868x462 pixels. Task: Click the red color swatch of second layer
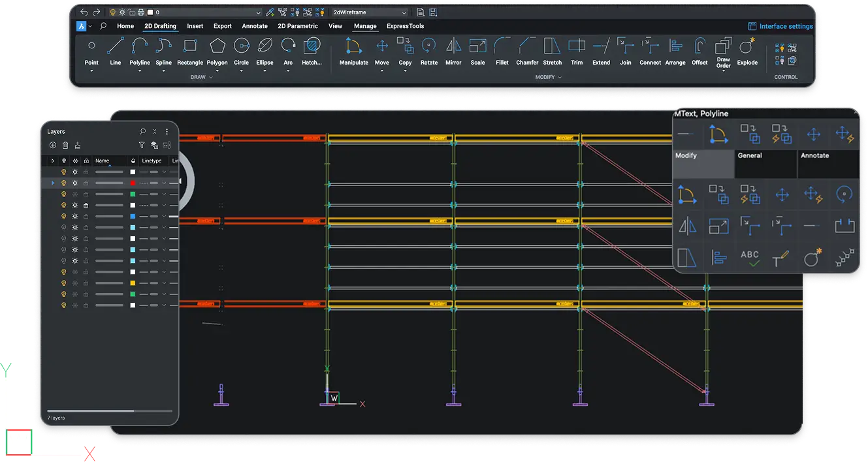pyautogui.click(x=133, y=183)
